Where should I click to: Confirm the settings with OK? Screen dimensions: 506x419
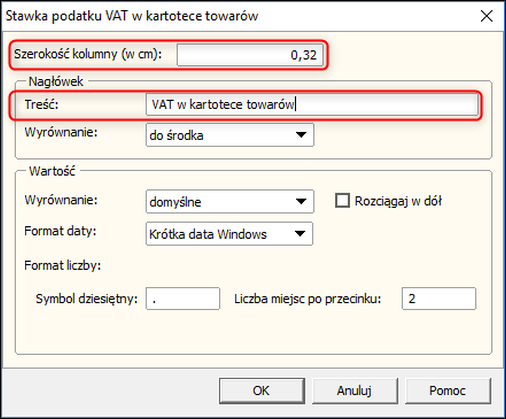click(x=262, y=391)
